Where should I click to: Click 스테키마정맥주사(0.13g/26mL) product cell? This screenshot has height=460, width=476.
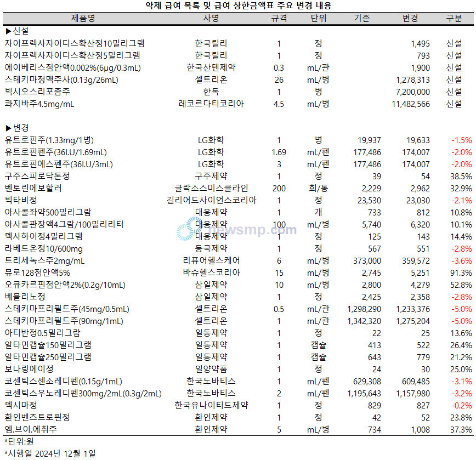[61, 80]
